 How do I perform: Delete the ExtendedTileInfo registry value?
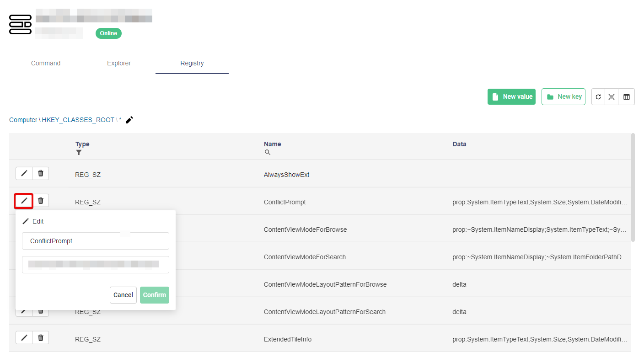41,338
